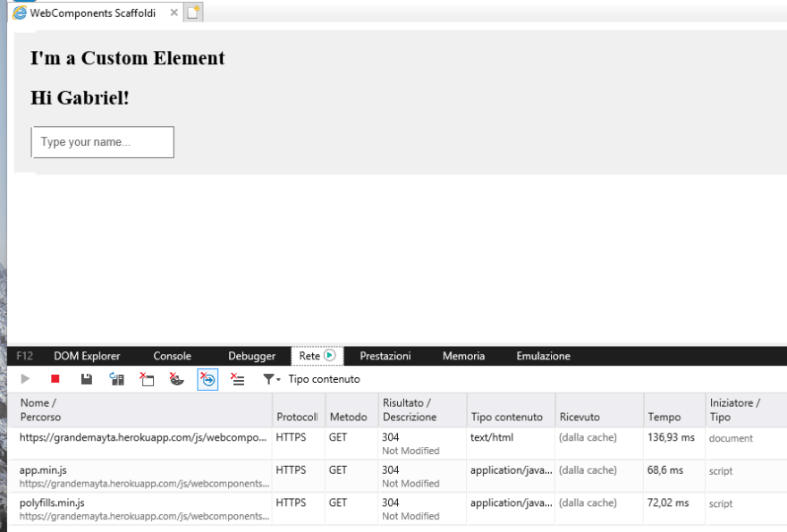The height and width of the screenshot is (532, 787).
Task: Select the grandemayta.herokuapp.com document request row
Action: click(397, 443)
